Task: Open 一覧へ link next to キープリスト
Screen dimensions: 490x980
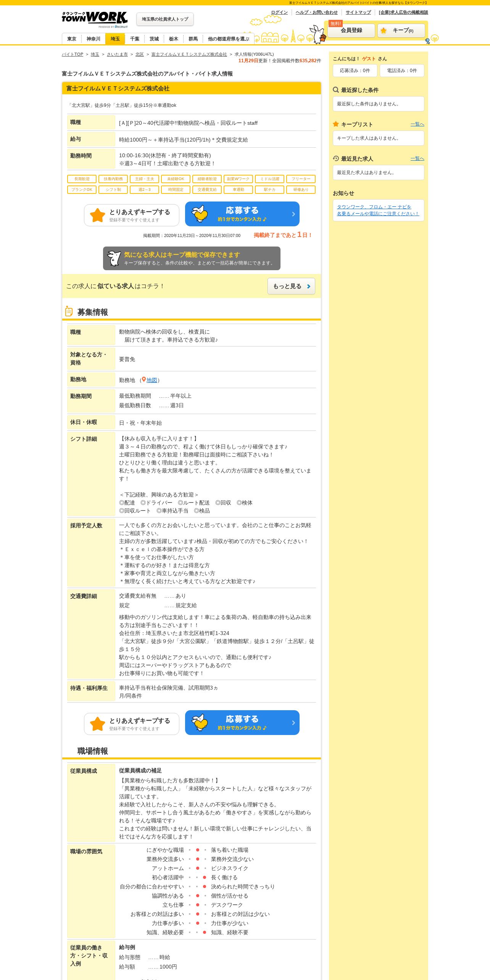Action: point(417,124)
